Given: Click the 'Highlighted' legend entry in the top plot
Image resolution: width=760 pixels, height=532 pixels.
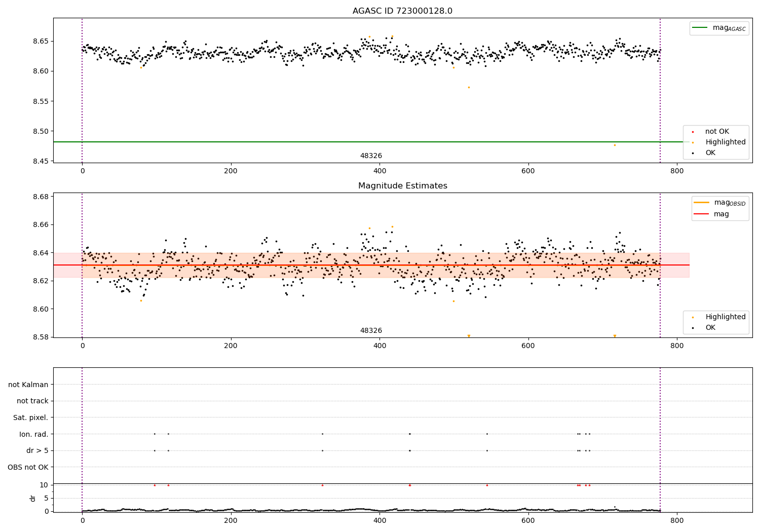Looking at the screenshot, I should click(x=725, y=142).
